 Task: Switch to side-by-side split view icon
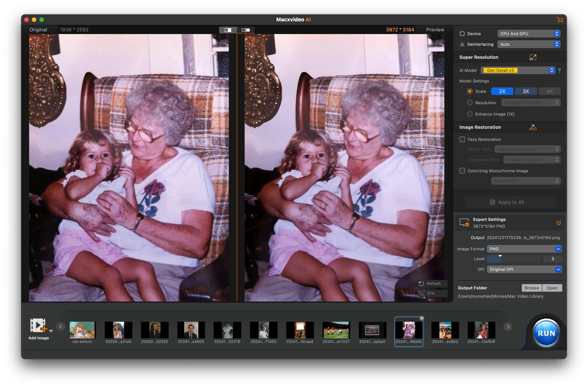point(246,30)
